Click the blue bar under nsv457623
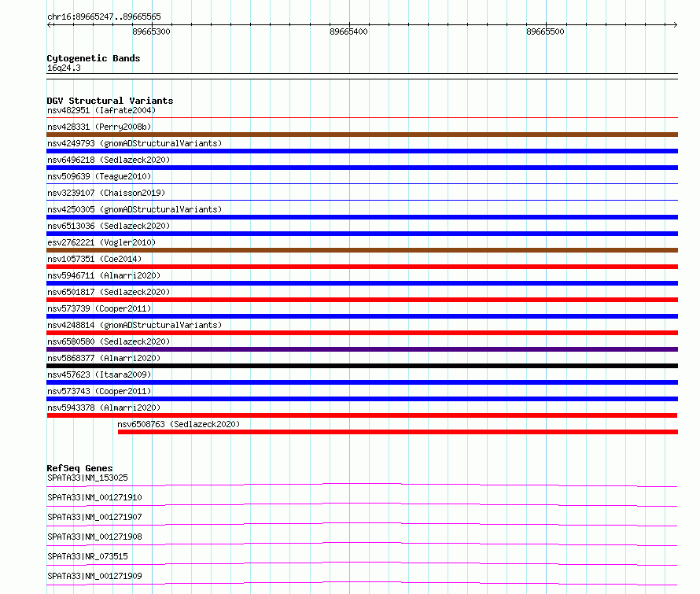 tap(362, 382)
